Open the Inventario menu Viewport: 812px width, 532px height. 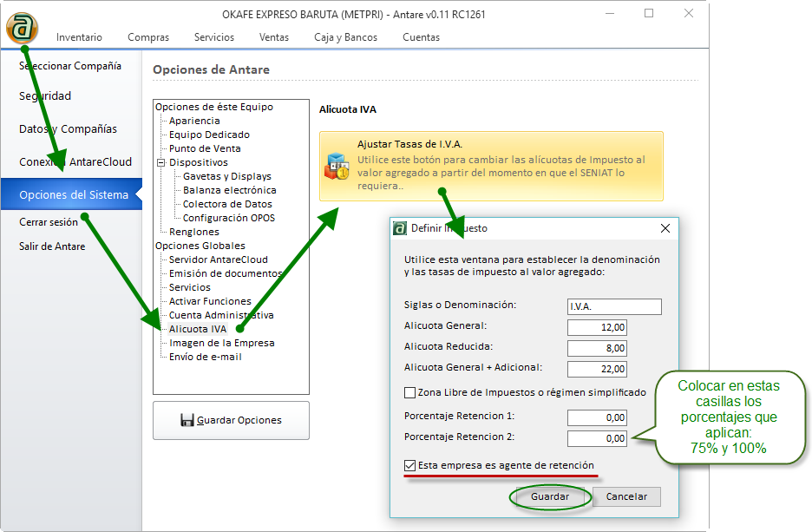(79, 37)
